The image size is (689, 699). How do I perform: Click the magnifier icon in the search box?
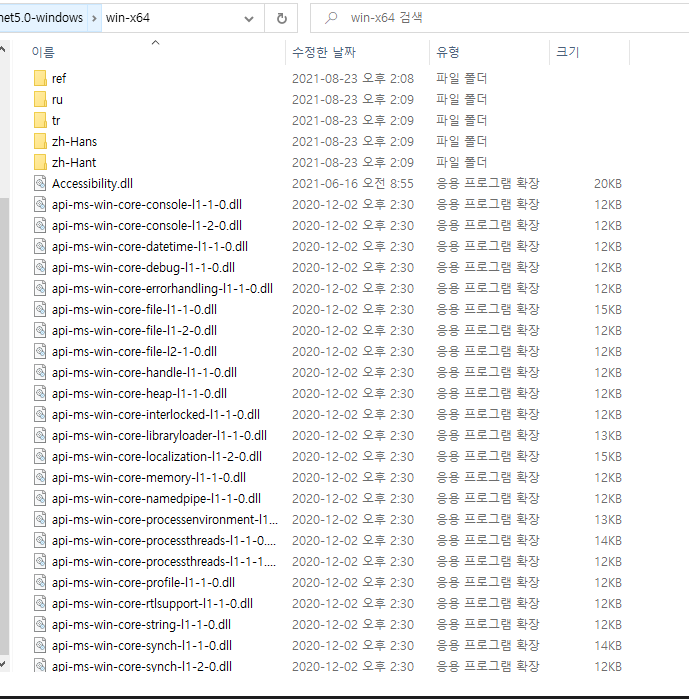click(331, 18)
